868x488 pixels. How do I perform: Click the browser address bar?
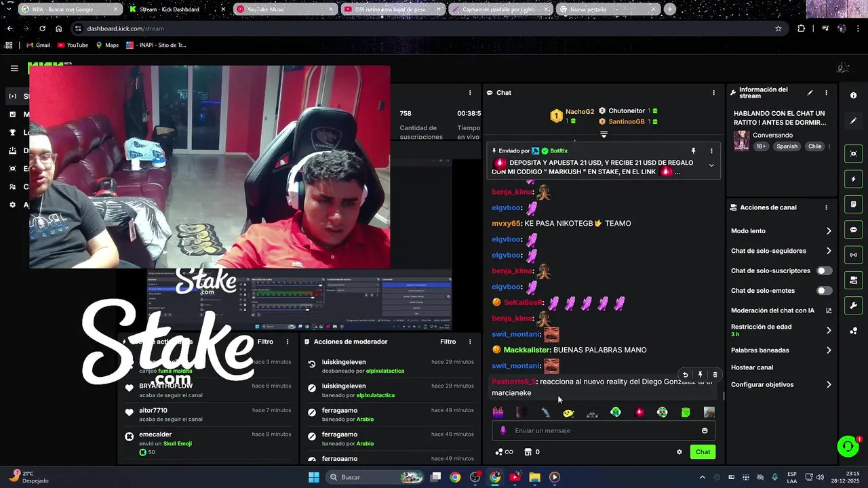pos(427,28)
